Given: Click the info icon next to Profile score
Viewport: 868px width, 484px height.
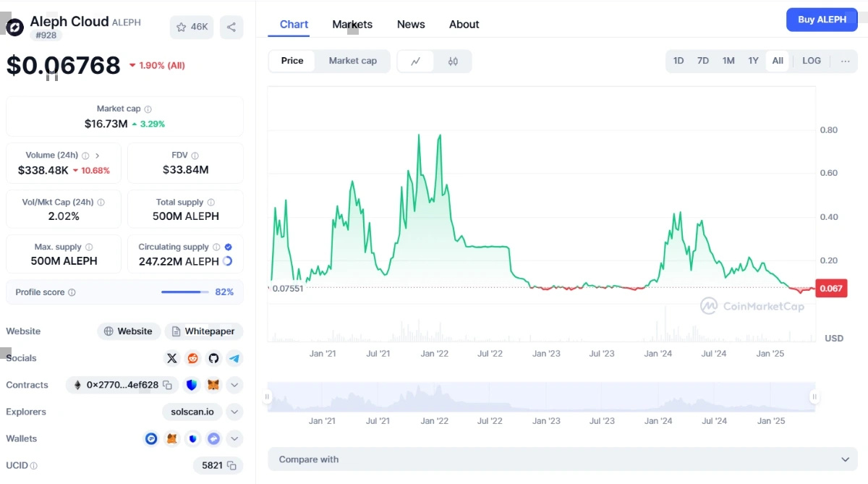Looking at the screenshot, I should point(72,292).
